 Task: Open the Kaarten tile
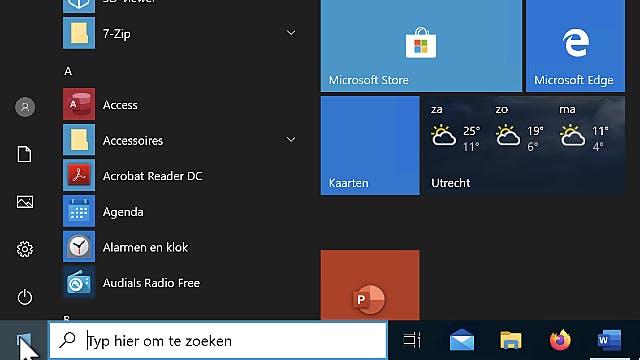coord(370,145)
